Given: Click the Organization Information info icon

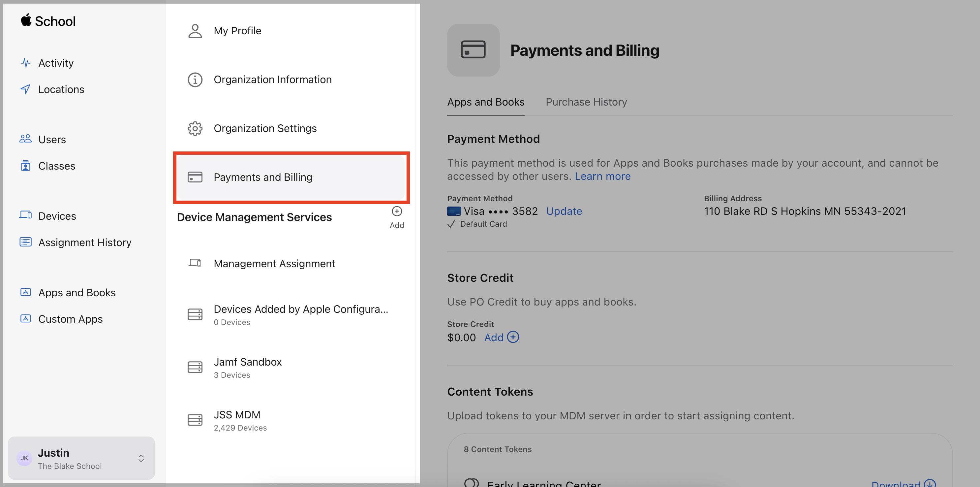Looking at the screenshot, I should tap(195, 80).
